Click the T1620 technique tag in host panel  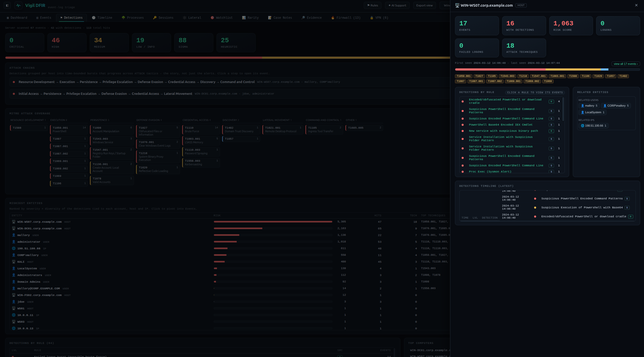pyautogui.click(x=598, y=76)
